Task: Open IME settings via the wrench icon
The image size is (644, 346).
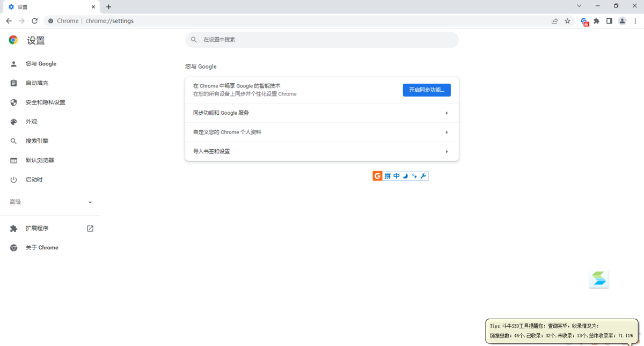Action: tap(422, 175)
